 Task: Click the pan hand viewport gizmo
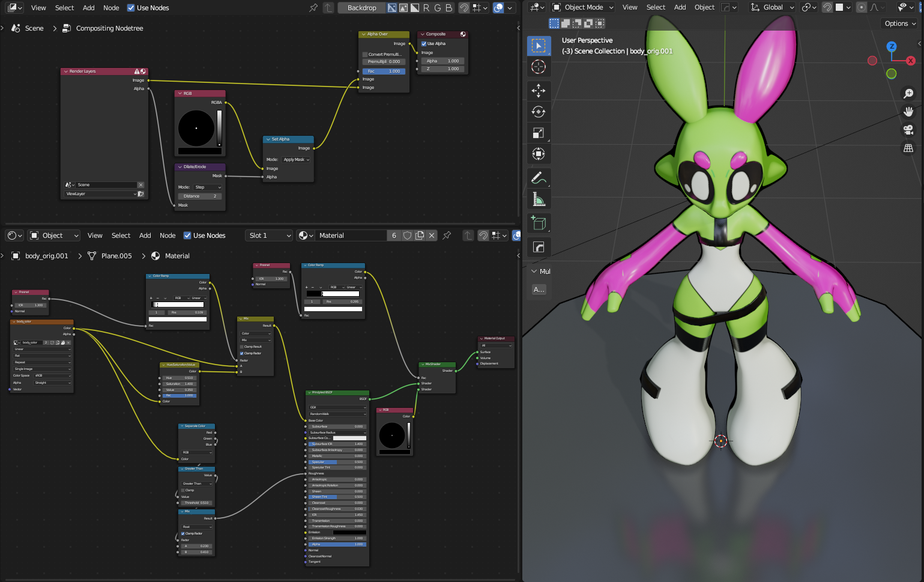(x=908, y=112)
